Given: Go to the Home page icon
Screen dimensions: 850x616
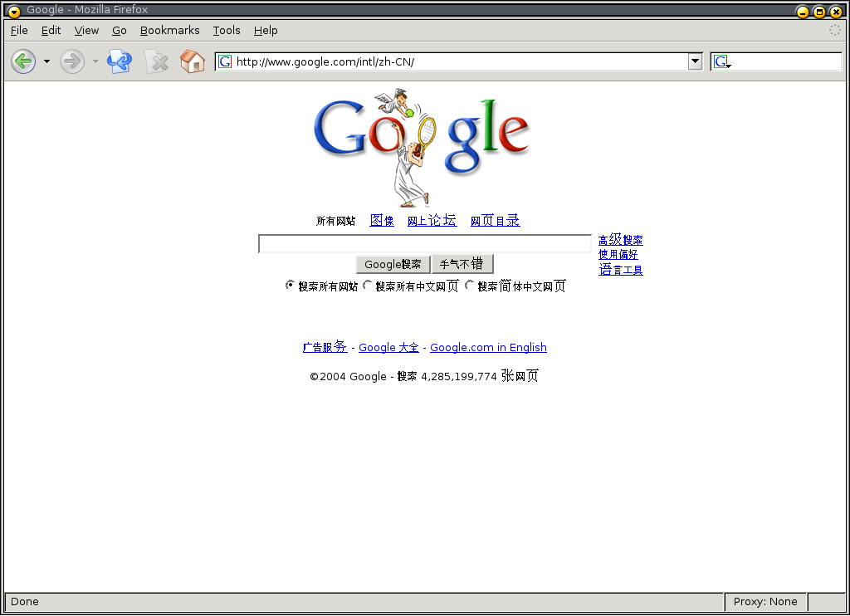Looking at the screenshot, I should pos(192,61).
